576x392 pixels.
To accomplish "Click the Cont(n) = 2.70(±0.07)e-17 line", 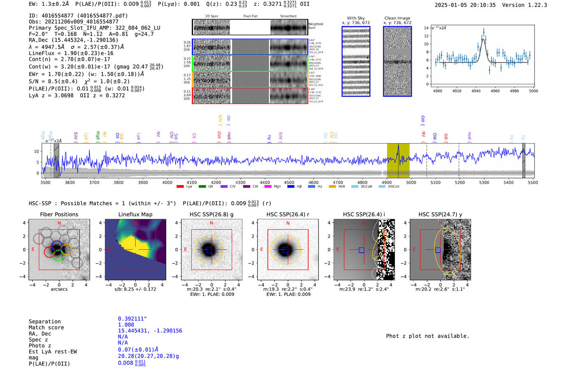I will click(70, 59).
